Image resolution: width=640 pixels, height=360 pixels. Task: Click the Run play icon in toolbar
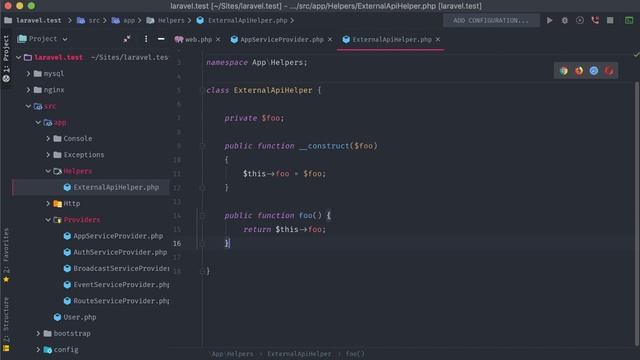click(549, 20)
